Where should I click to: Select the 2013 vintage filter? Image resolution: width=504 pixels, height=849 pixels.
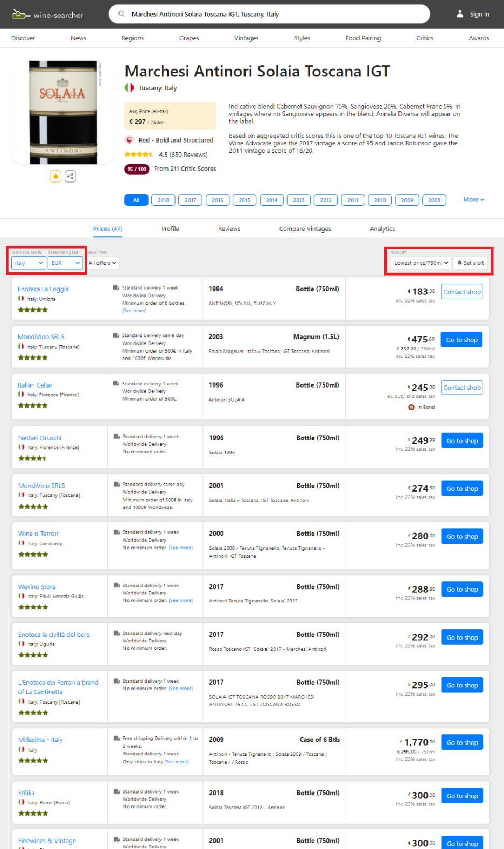[x=299, y=200]
